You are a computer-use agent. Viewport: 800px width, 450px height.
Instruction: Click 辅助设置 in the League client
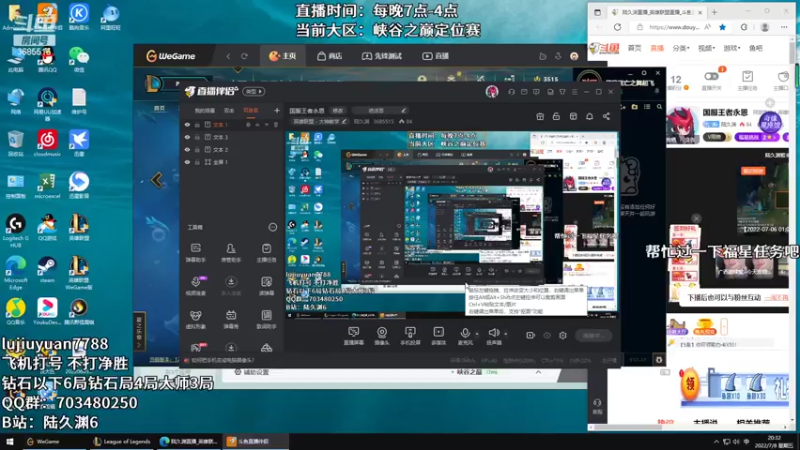click(252, 372)
